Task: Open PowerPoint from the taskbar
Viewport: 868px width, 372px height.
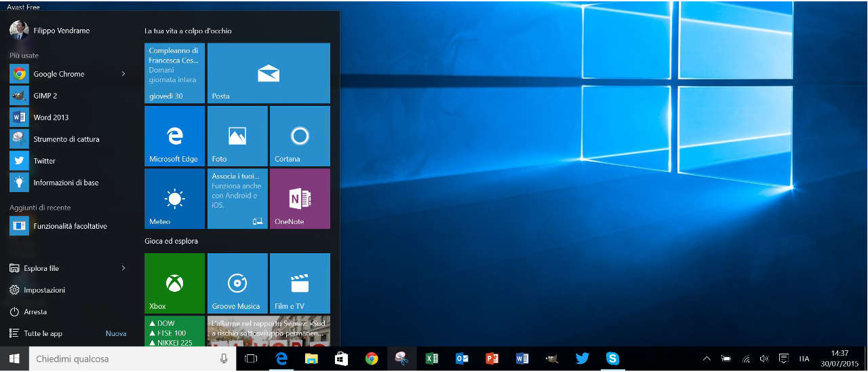Action: pyautogui.click(x=492, y=358)
